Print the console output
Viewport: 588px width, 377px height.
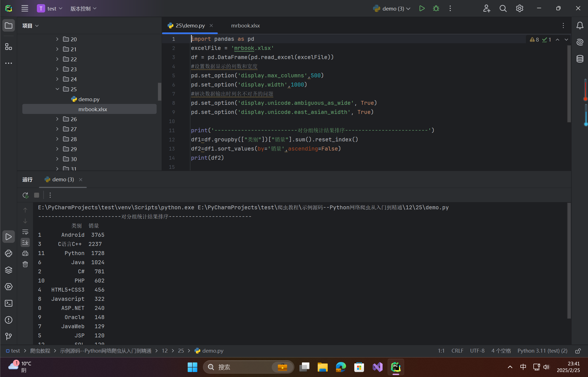point(25,253)
